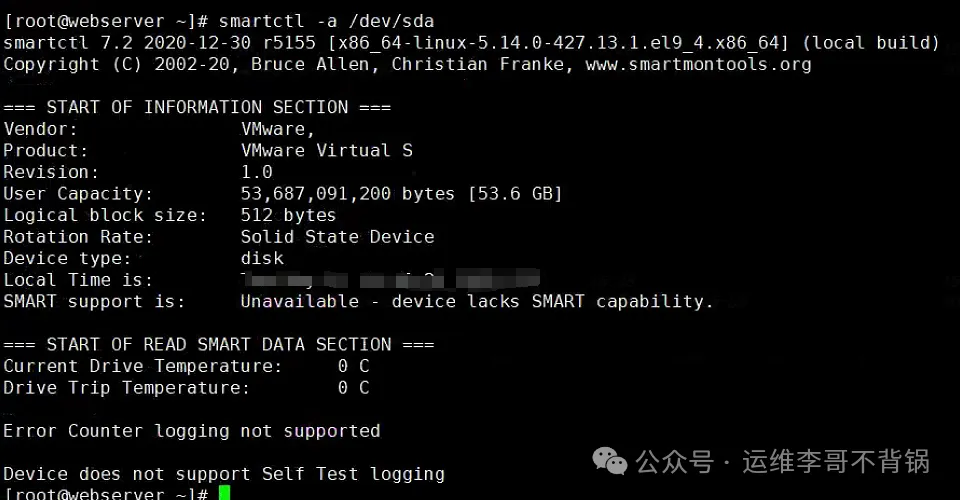Click the Product value VMware Virtual S
The image size is (960, 500).
point(326,150)
